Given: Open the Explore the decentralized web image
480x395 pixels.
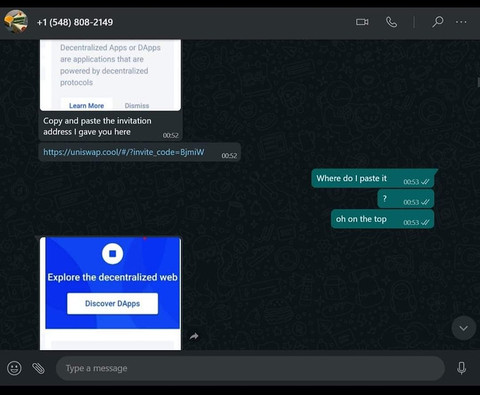Looking at the screenshot, I should click(x=111, y=293).
